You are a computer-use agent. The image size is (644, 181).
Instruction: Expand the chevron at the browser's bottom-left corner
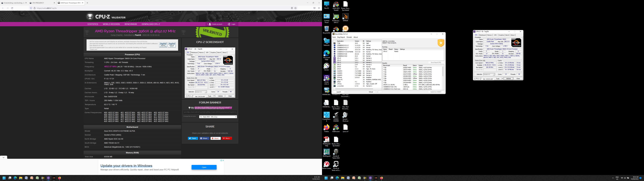(x=4, y=157)
